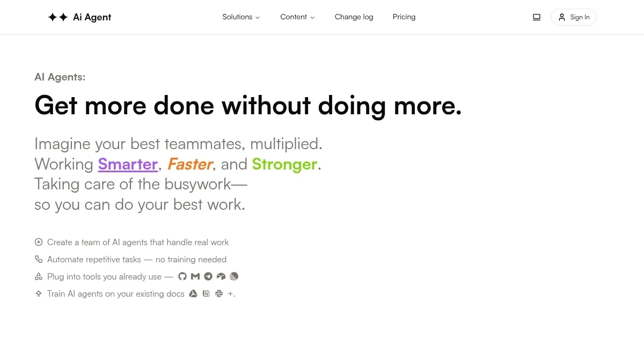
Task: Click the upload icon beside Train AI agents
Action: [39, 293]
